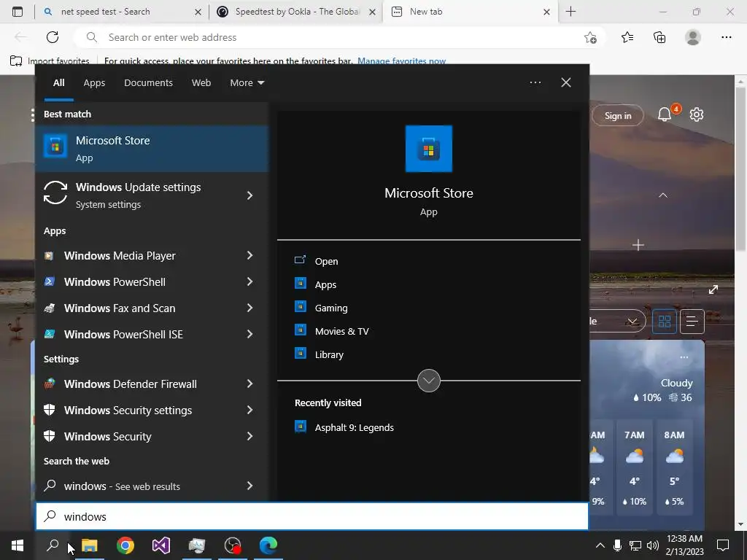Switch to Microsoft Edge on the taskbar
The width and height of the screenshot is (747, 560).
click(268, 545)
